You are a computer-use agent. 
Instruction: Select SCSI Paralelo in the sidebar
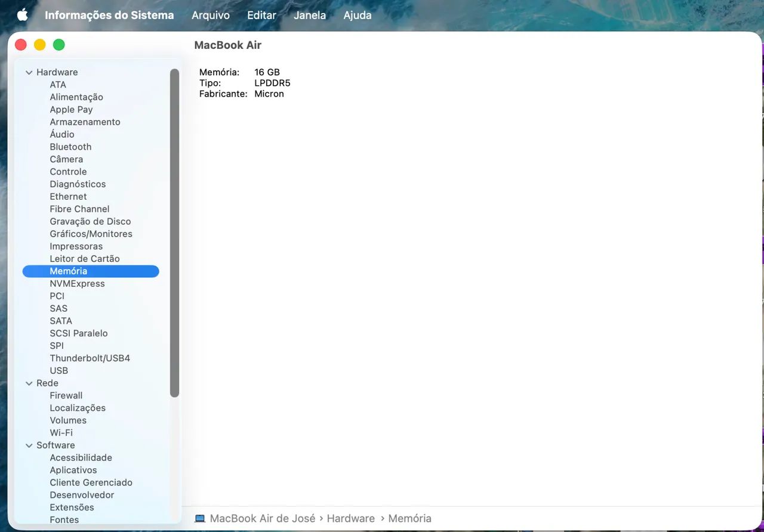pyautogui.click(x=79, y=333)
